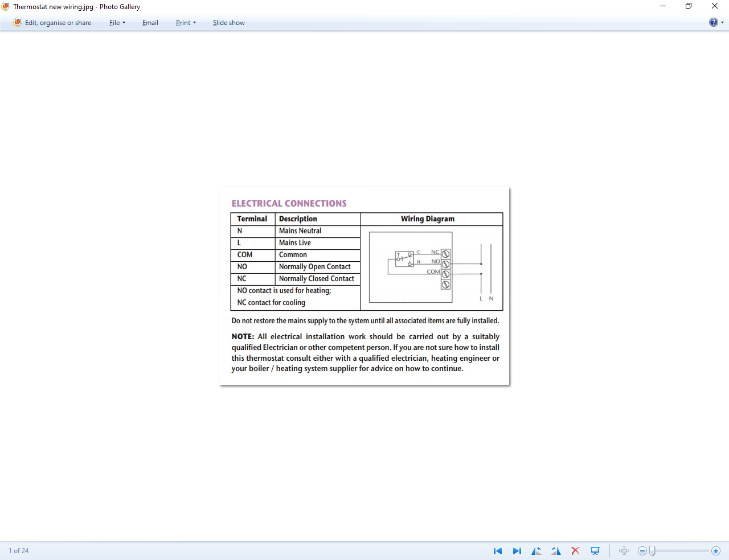Screen dimensions: 729x560
Task: Click the zoom out minus button
Action: pos(642,551)
